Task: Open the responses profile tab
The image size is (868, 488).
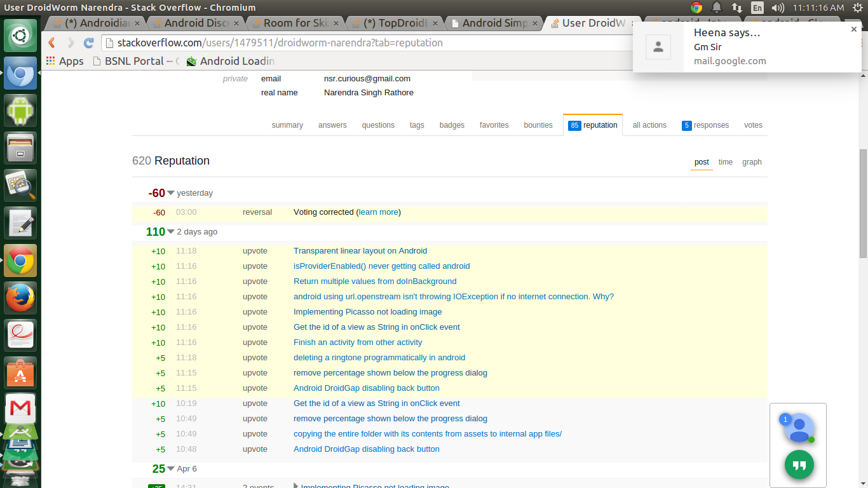Action: coord(705,125)
